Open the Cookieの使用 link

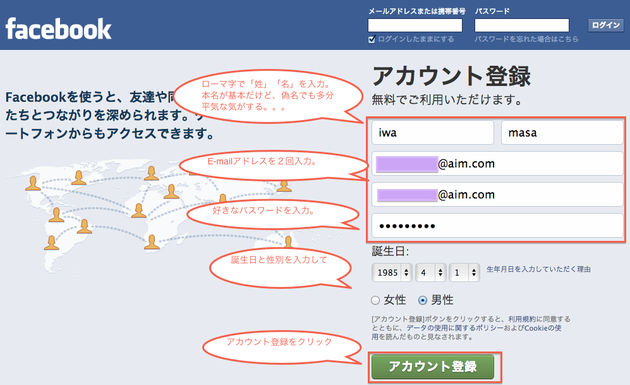pyautogui.click(x=543, y=328)
